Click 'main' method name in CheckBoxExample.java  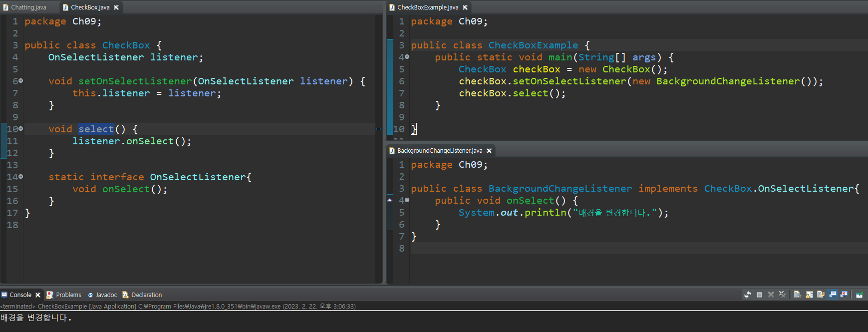[560, 57]
